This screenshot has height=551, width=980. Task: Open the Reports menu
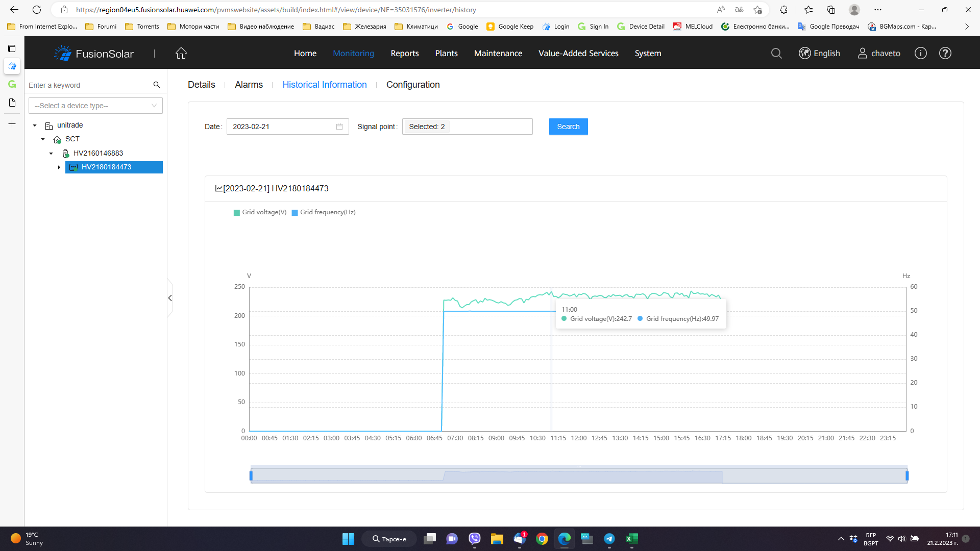click(x=404, y=53)
